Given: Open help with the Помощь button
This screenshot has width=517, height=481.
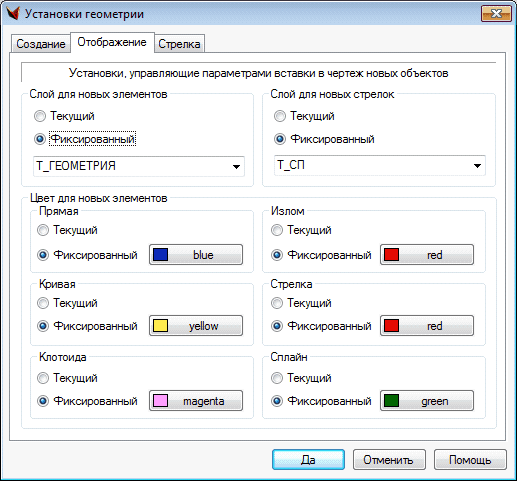Looking at the screenshot, I should [x=470, y=460].
